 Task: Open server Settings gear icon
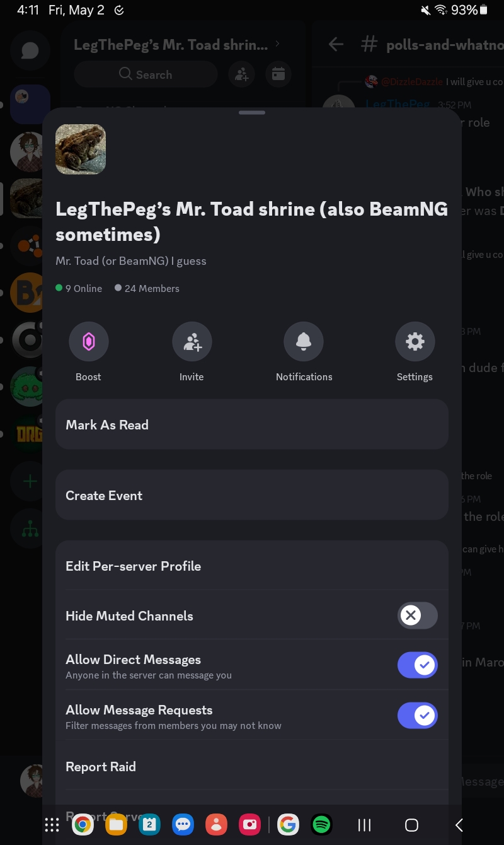coord(415,342)
